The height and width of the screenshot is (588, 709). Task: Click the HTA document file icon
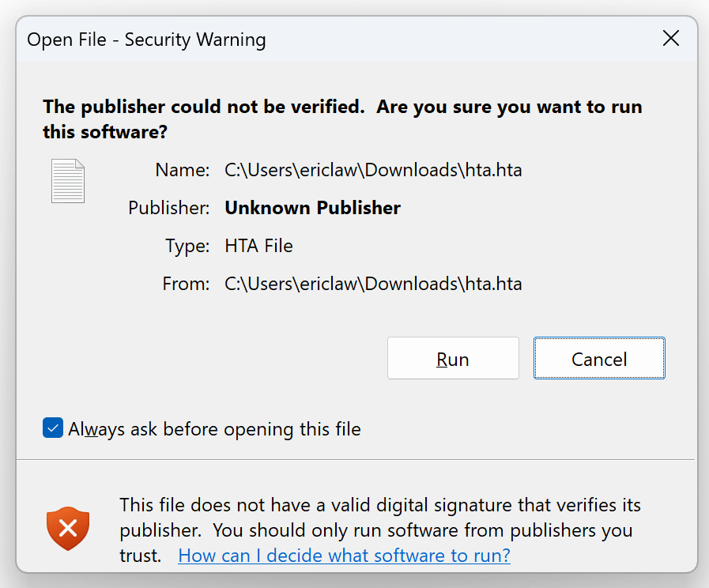click(68, 181)
